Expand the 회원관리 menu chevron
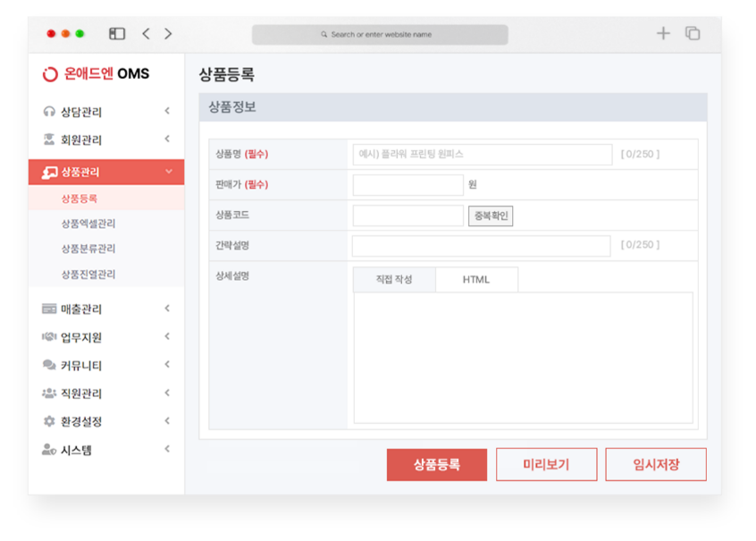 [x=167, y=139]
